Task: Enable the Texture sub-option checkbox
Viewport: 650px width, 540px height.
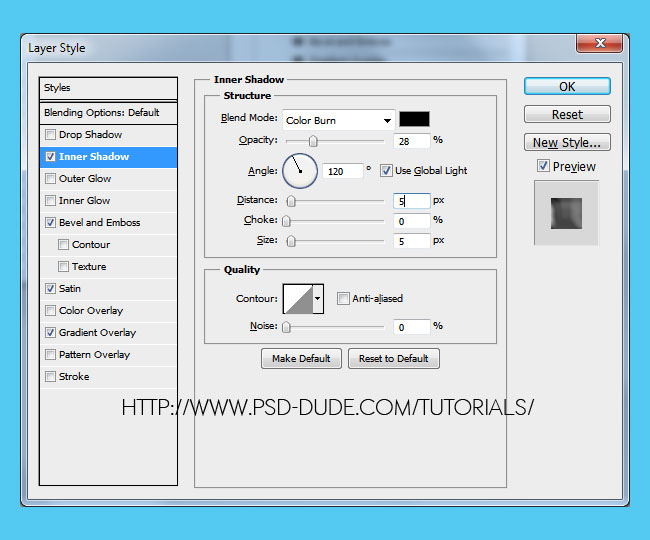Action: [x=63, y=266]
